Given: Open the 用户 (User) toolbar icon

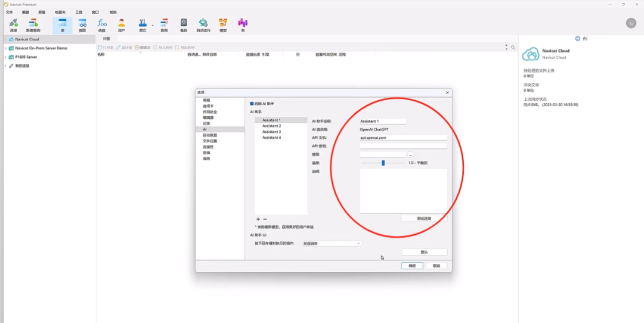Looking at the screenshot, I should [121, 25].
